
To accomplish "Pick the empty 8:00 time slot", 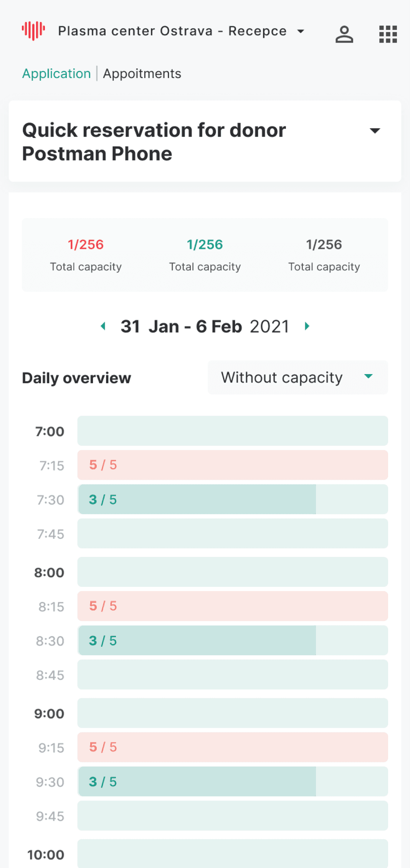I will (233, 572).
